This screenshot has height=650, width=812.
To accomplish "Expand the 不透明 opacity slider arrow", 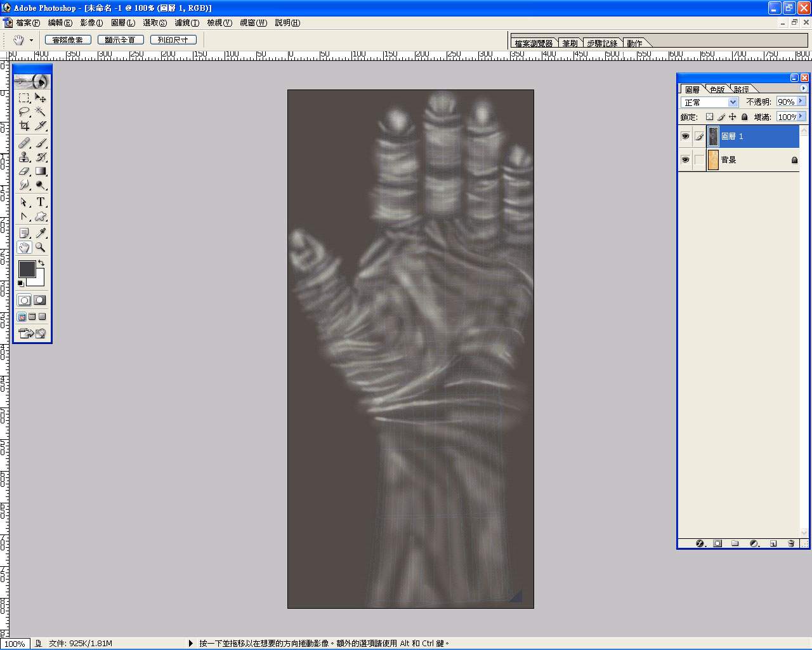I will [x=801, y=102].
